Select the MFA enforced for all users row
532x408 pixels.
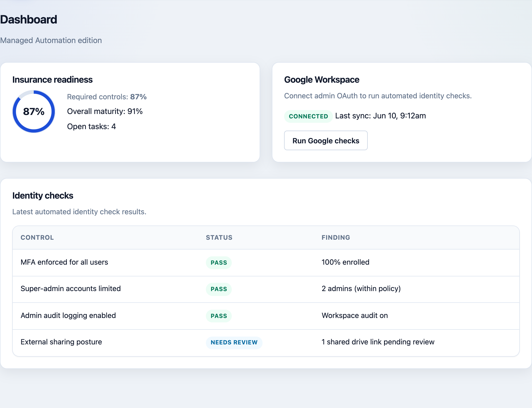266,263
